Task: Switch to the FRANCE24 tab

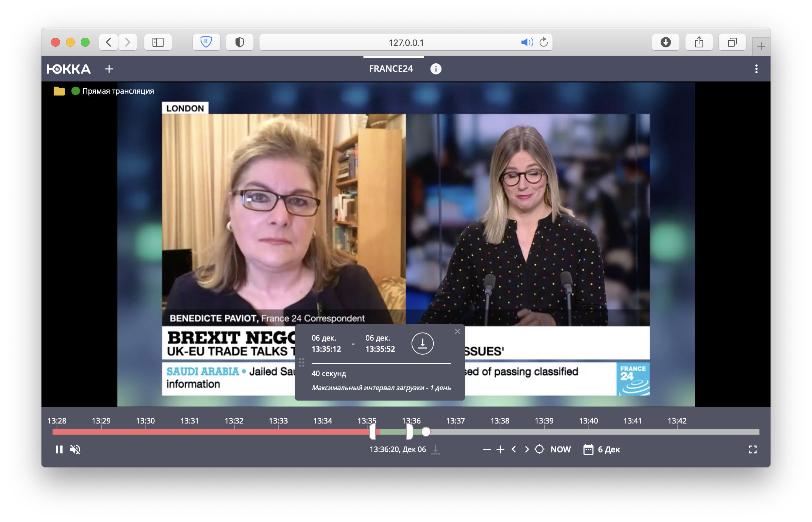Action: point(391,69)
